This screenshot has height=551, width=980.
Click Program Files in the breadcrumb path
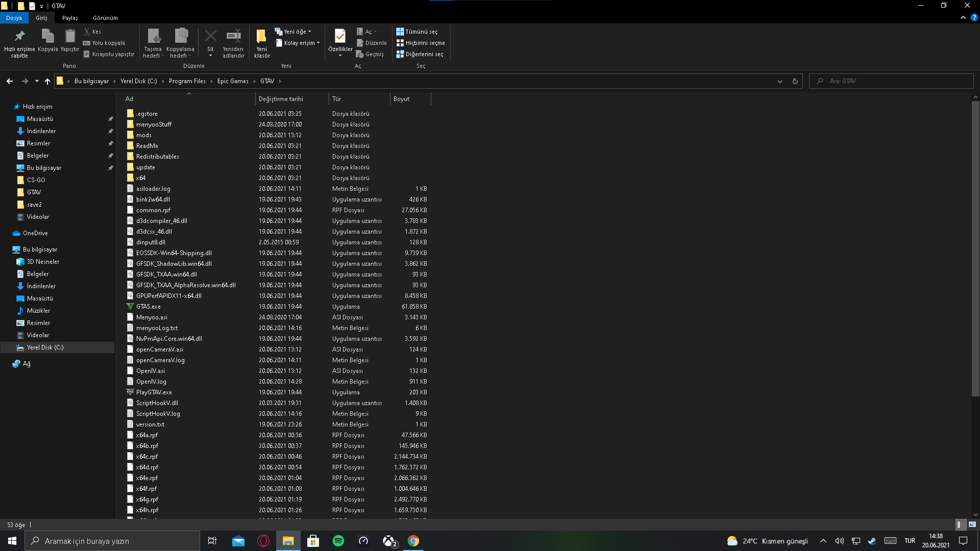[187, 81]
